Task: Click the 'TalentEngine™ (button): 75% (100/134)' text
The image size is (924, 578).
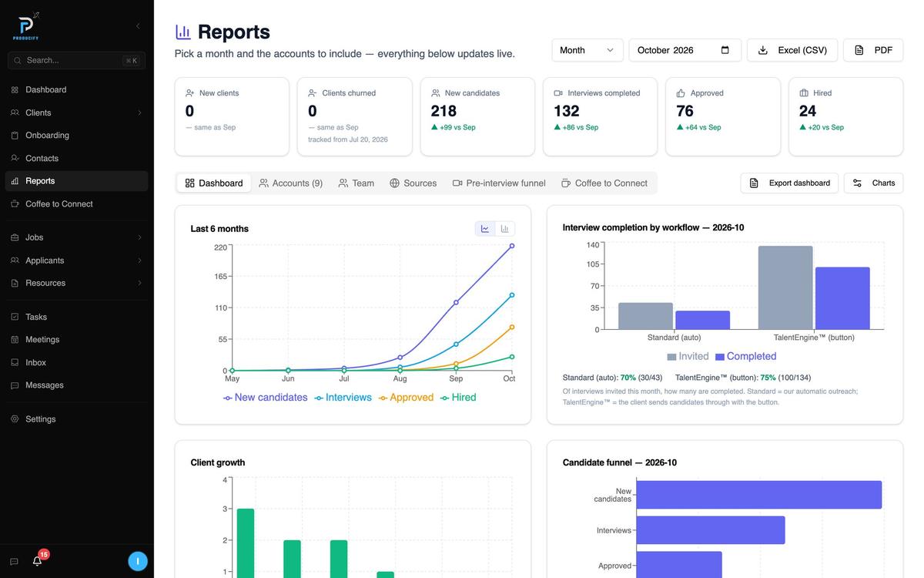Action: tap(743, 378)
